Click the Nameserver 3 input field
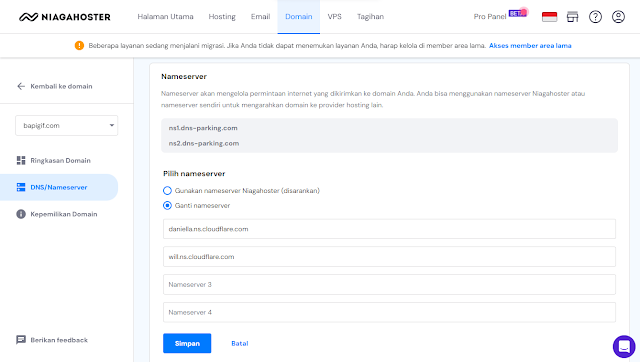 point(389,284)
